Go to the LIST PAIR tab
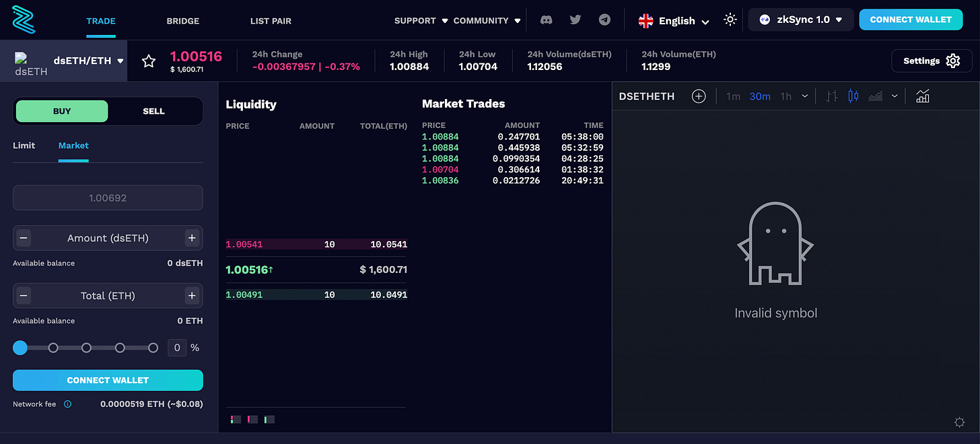The width and height of the screenshot is (980, 444). 271,20
